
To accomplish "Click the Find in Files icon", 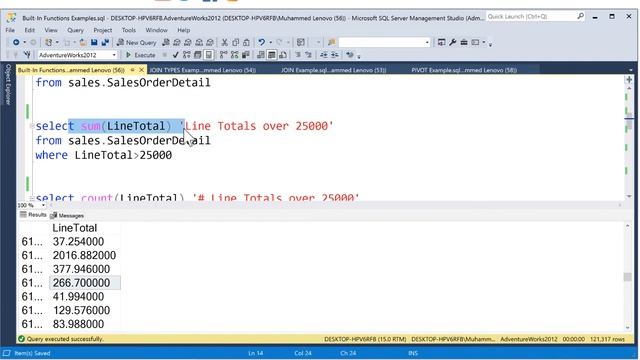I will coord(331,42).
